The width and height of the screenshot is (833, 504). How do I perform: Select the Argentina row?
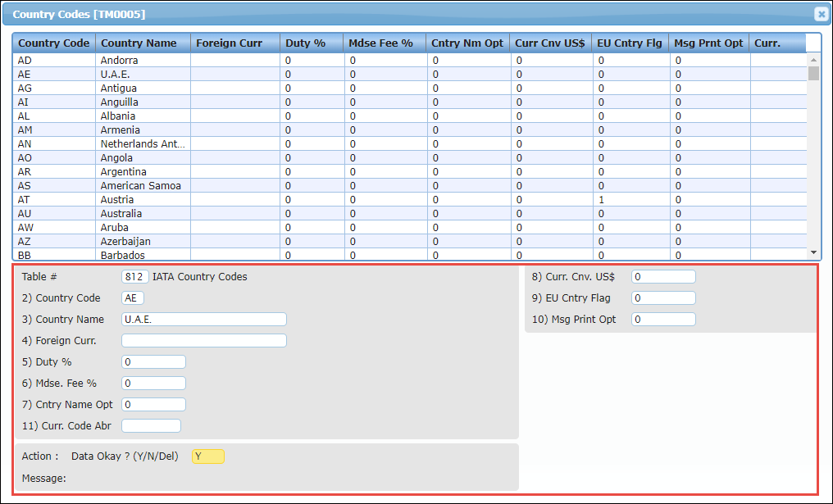pos(409,171)
